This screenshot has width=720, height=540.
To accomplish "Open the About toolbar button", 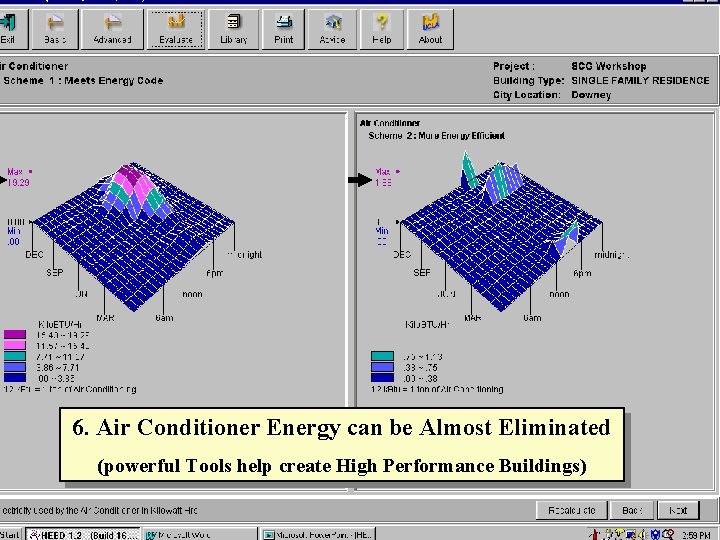I will coord(430,29).
